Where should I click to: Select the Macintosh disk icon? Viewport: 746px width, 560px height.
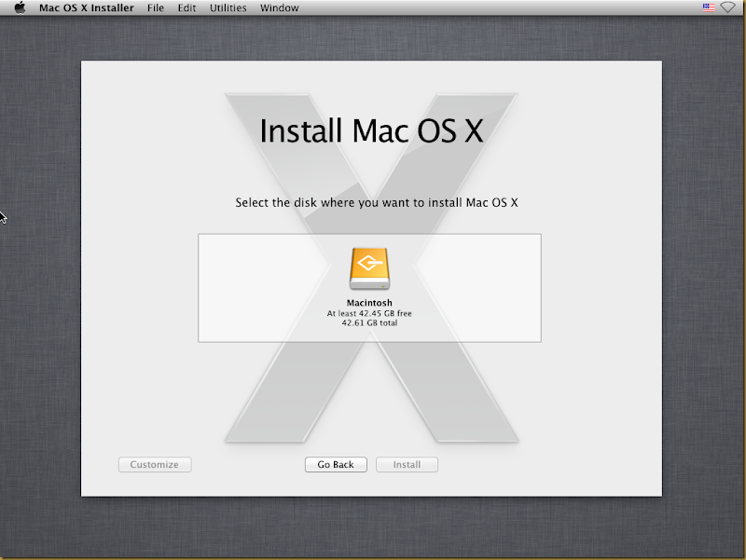(369, 268)
